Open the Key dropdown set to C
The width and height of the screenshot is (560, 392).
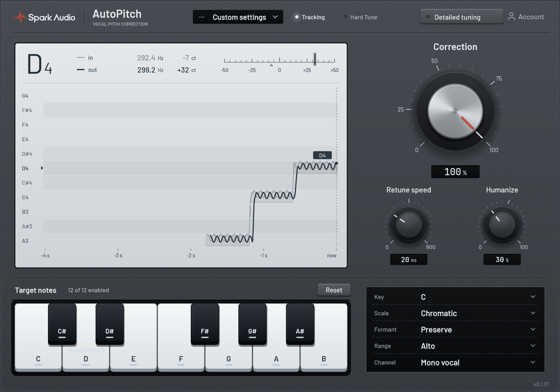455,297
